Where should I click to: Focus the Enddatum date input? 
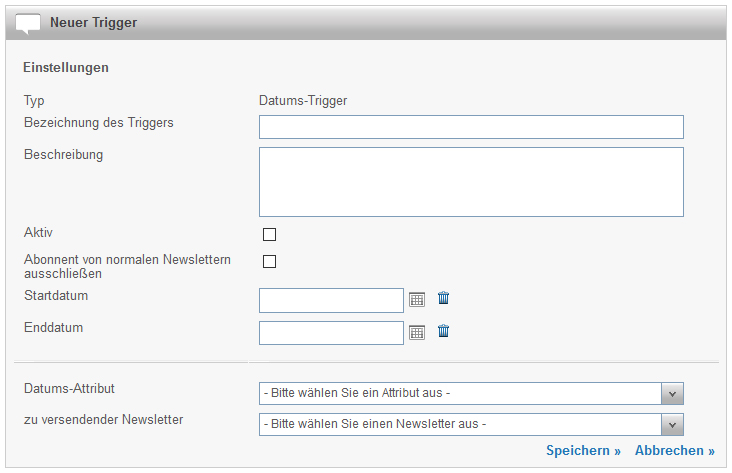(331, 332)
